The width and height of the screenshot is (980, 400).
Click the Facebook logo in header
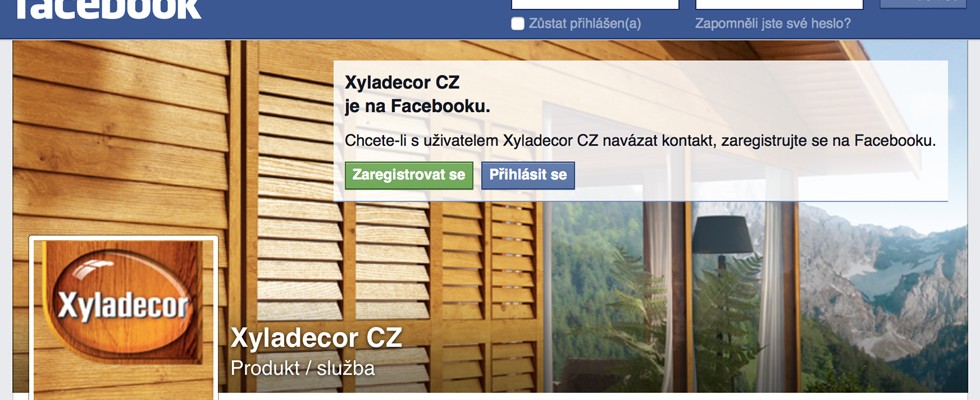pos(107,9)
